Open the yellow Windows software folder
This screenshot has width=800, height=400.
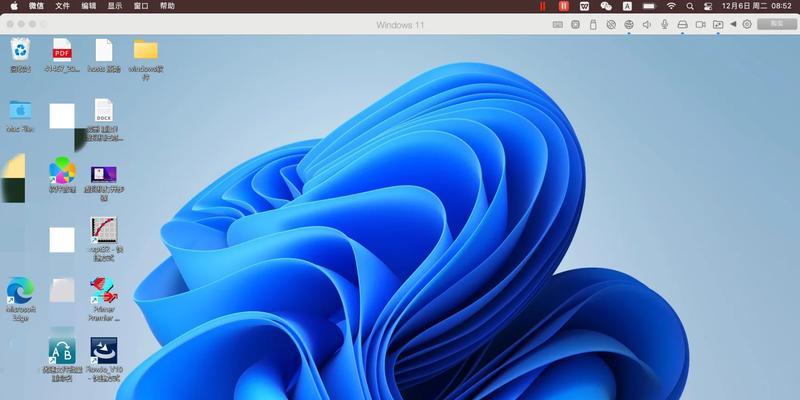146,59
